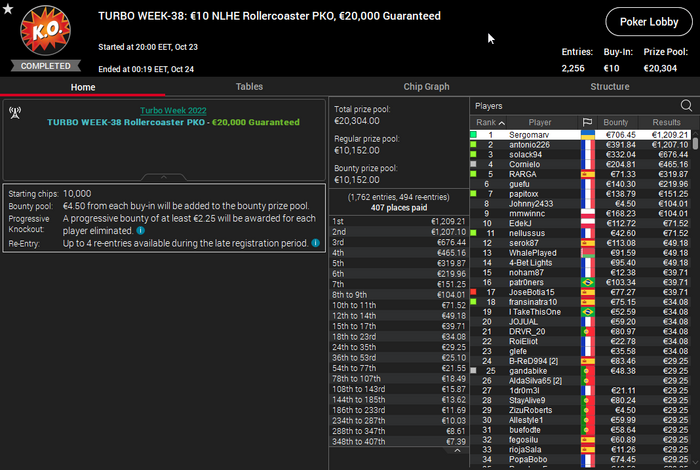
Task: Click the 1st place payout row
Action: tap(399, 221)
